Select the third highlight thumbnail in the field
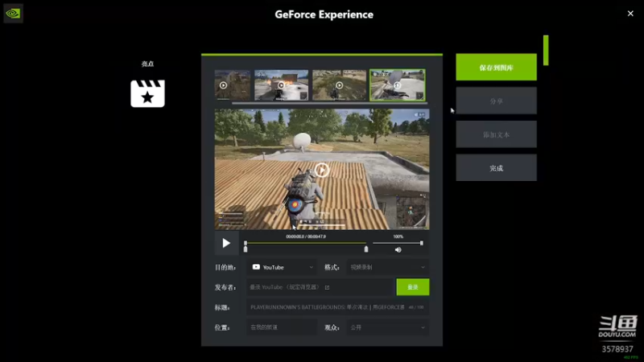Image resolution: width=644 pixels, height=362 pixels. (339, 85)
